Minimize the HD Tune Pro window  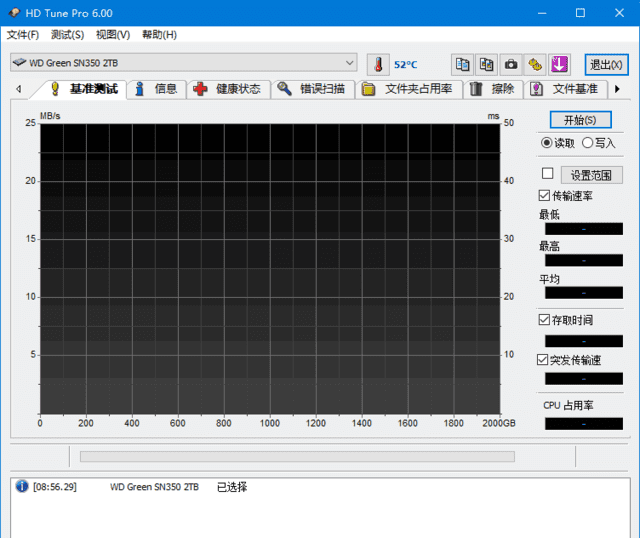pos(542,13)
